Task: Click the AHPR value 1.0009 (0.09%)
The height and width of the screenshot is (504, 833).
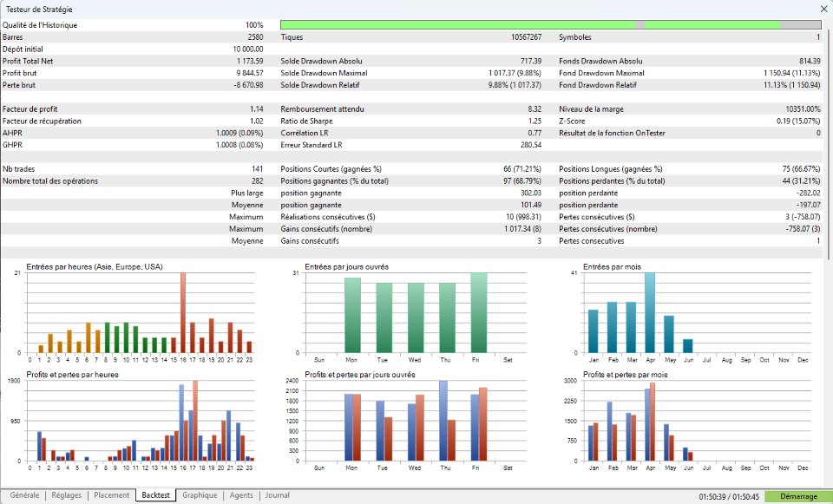Action: tap(239, 133)
